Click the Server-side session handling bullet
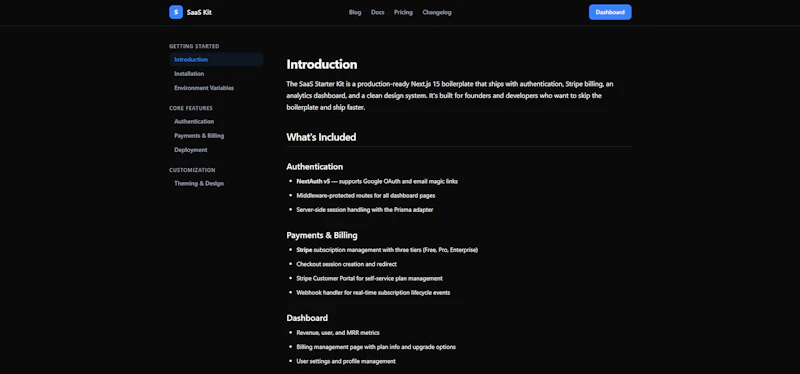Screen dimensions: 800x374 coord(364,210)
